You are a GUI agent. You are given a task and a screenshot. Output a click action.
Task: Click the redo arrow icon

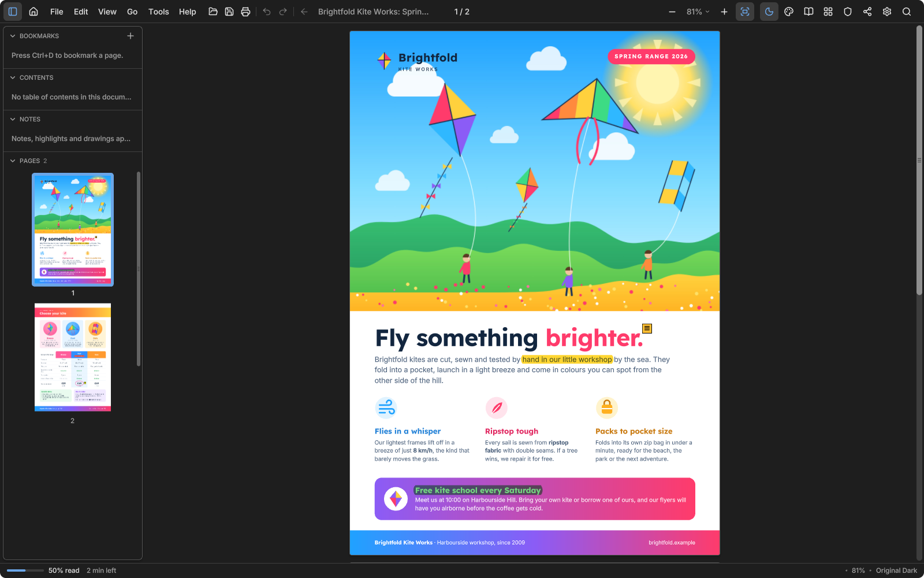283,12
